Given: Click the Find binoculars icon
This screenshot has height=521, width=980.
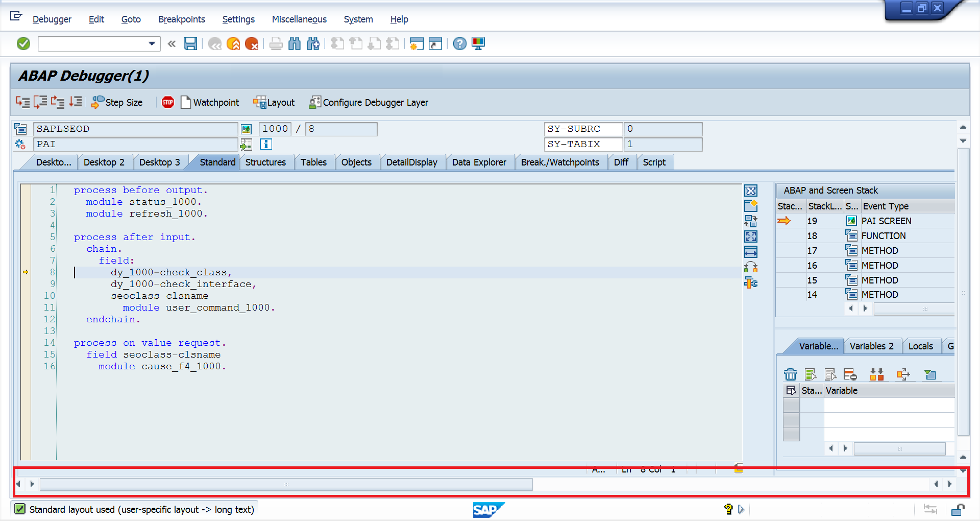Looking at the screenshot, I should pyautogui.click(x=295, y=44).
